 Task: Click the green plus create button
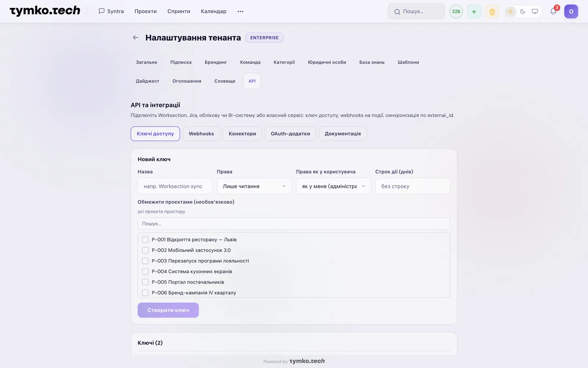click(474, 11)
